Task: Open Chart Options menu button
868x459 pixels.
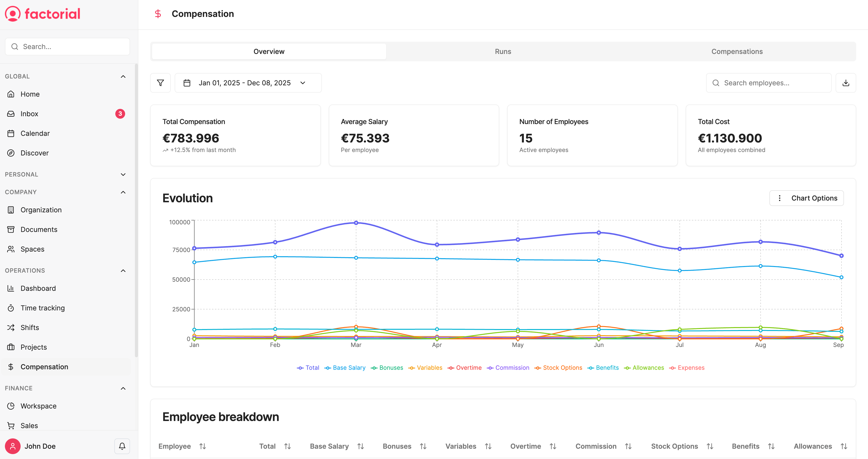Action: [x=806, y=198]
